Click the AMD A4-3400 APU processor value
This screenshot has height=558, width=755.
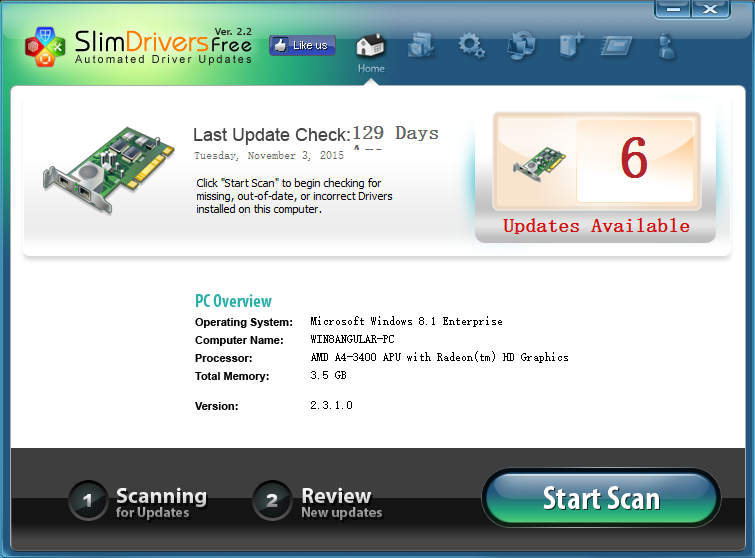click(440, 357)
